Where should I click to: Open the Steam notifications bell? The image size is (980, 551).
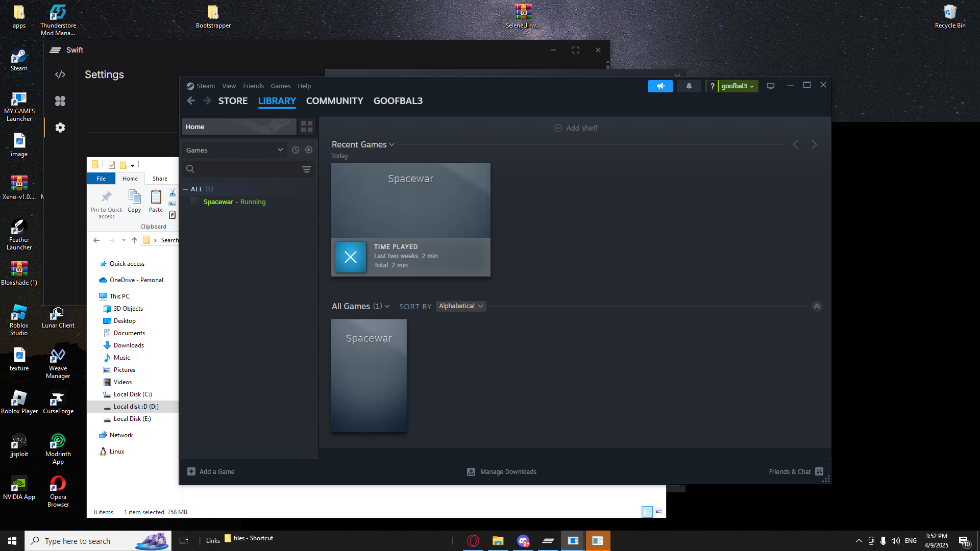point(689,86)
